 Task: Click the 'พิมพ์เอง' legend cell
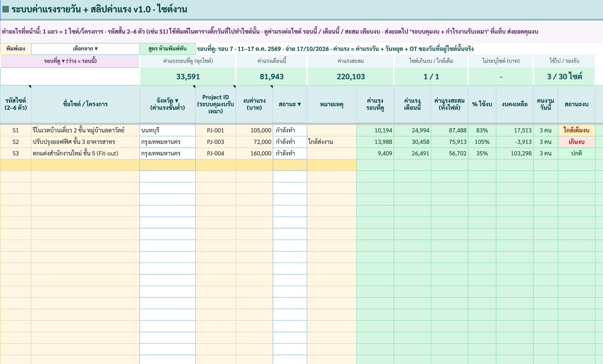(15, 49)
